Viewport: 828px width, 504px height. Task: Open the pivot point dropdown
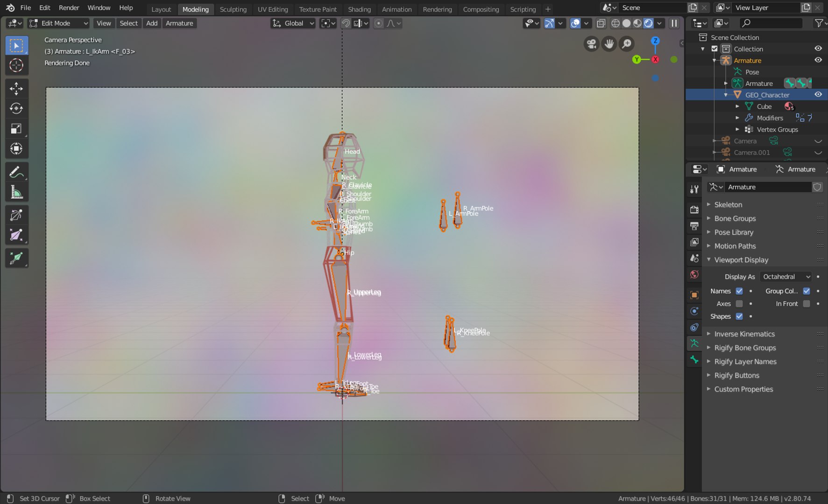[328, 23]
